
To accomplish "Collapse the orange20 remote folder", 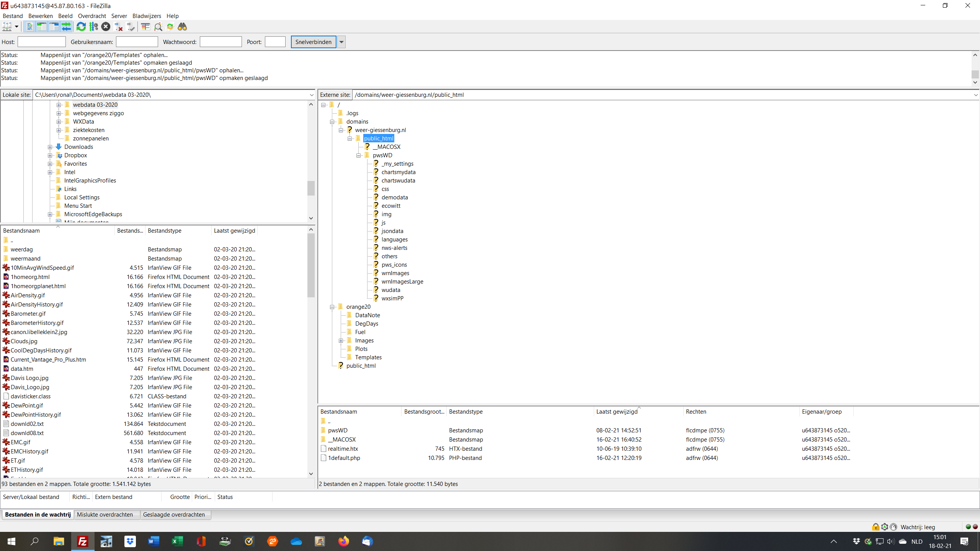I will [332, 307].
